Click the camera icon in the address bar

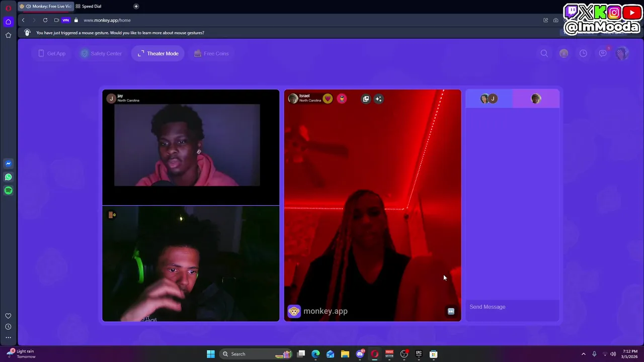pos(56,20)
